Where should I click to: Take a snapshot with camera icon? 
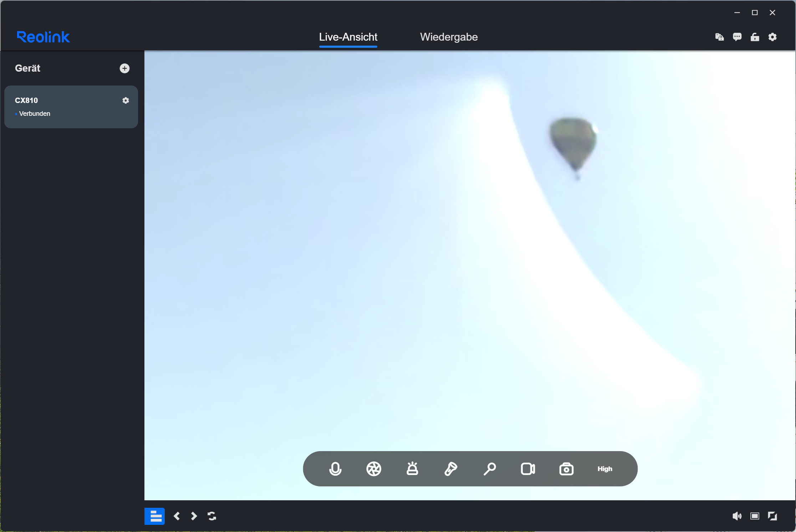pos(566,469)
